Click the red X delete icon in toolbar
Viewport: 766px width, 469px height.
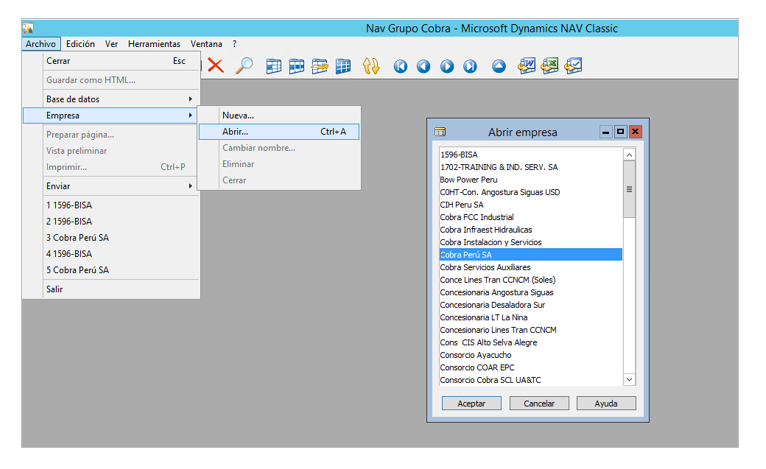(215, 65)
